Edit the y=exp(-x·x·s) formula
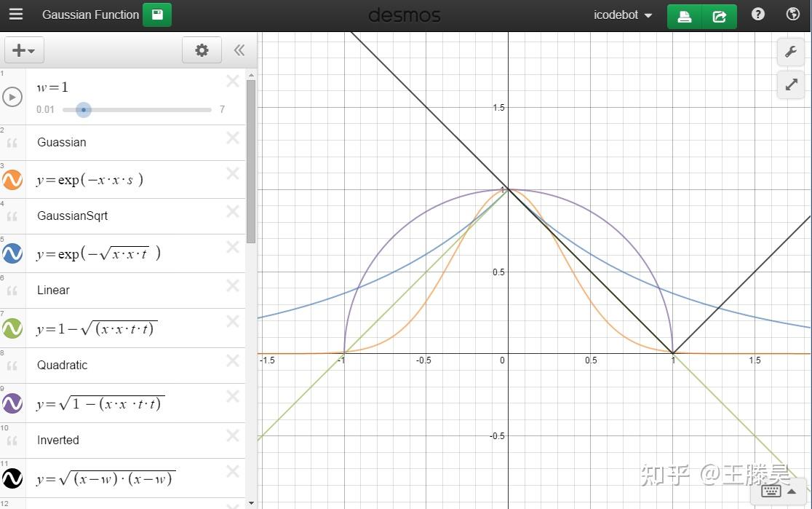This screenshot has width=812, height=509. 89,180
